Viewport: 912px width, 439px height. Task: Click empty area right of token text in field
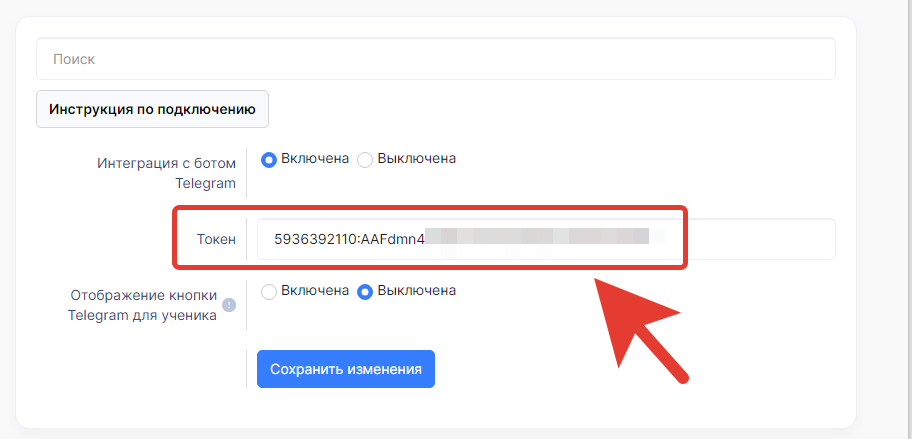coord(750,239)
